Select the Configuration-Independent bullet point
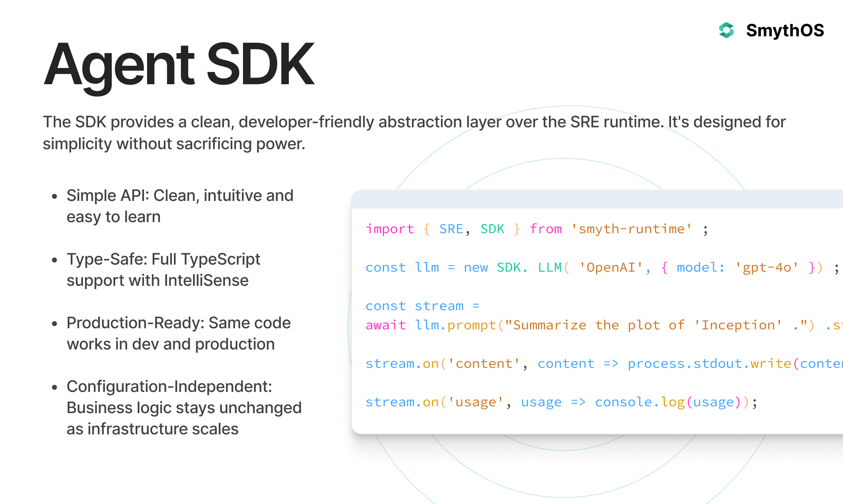The height and width of the screenshot is (504, 843). [x=184, y=407]
